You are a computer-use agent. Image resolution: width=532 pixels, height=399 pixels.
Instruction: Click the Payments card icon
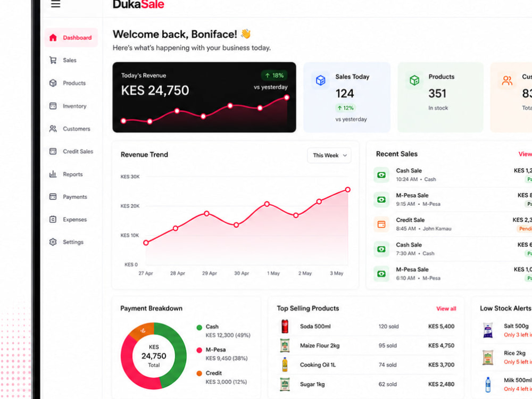[53, 196]
